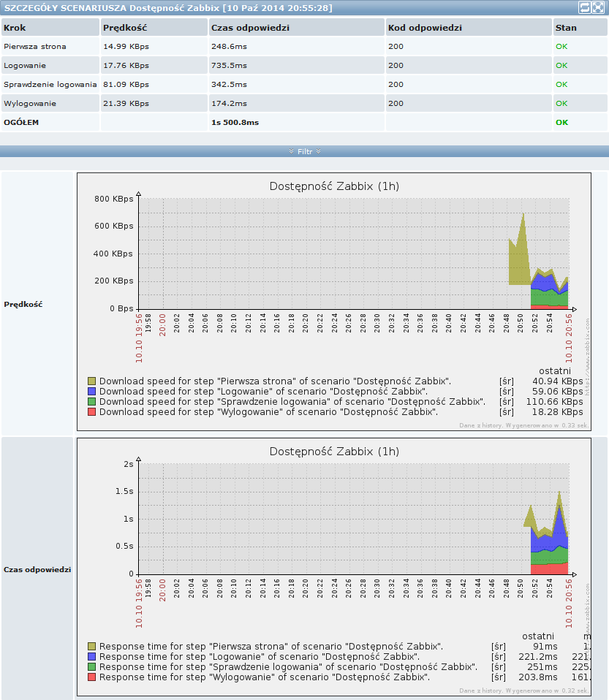Click the speed graph title "Dostępność Zabbix (1h)"
This screenshot has height=700, width=609.
coord(334,186)
